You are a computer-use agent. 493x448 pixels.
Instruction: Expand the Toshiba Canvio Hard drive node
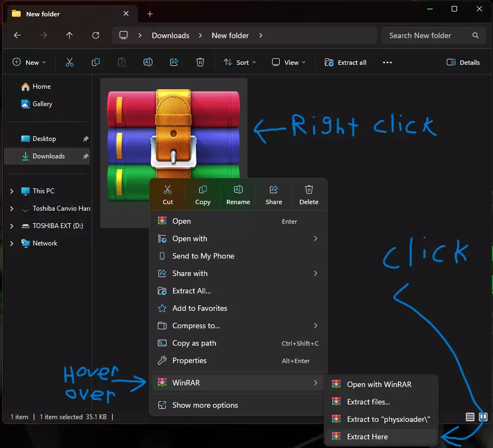tap(11, 208)
